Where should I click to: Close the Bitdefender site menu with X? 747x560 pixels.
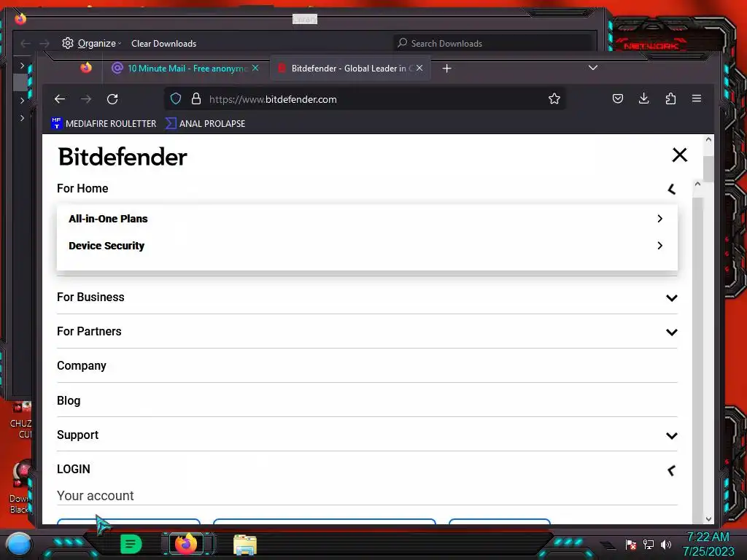679,155
